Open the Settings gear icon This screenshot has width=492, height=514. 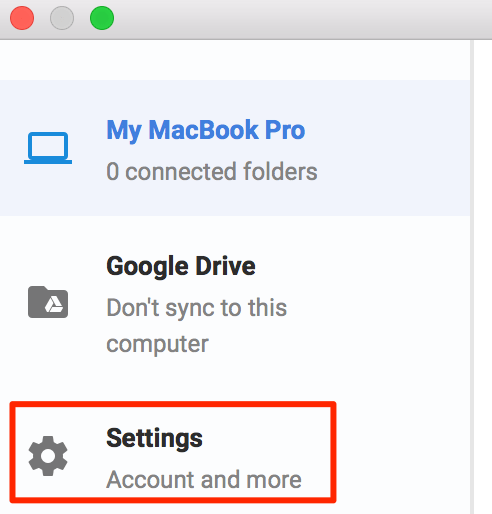click(x=48, y=456)
